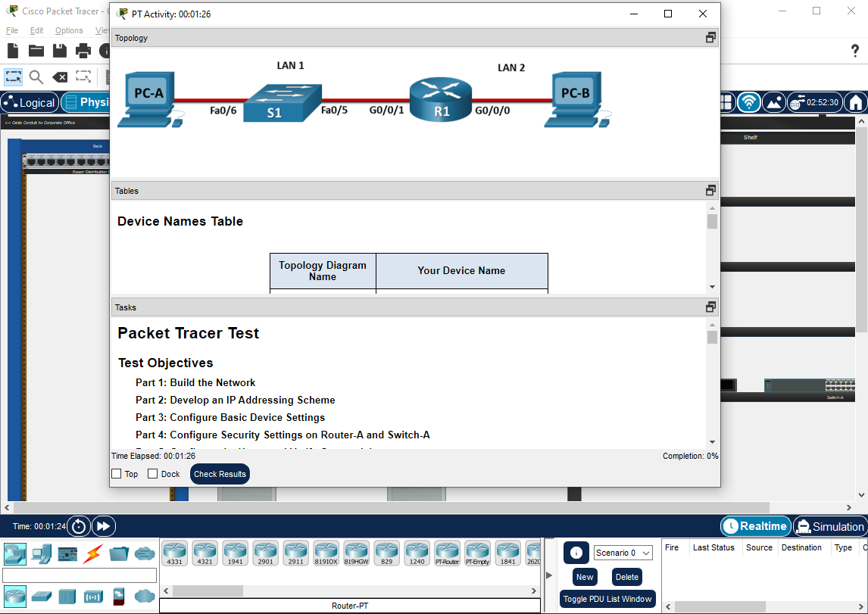Select Connections lightning bolt category
The height and width of the screenshot is (614, 868).
pyautogui.click(x=93, y=553)
